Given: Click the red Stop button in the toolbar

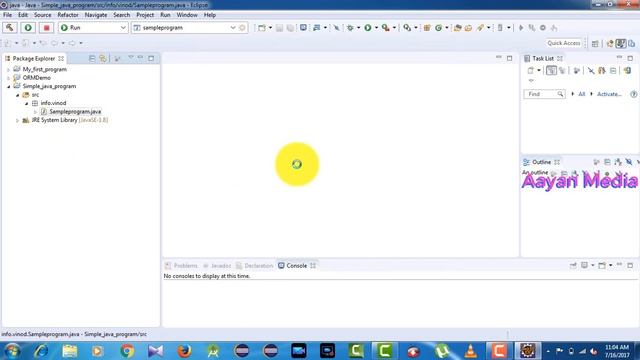Looking at the screenshot, I should pos(47,28).
